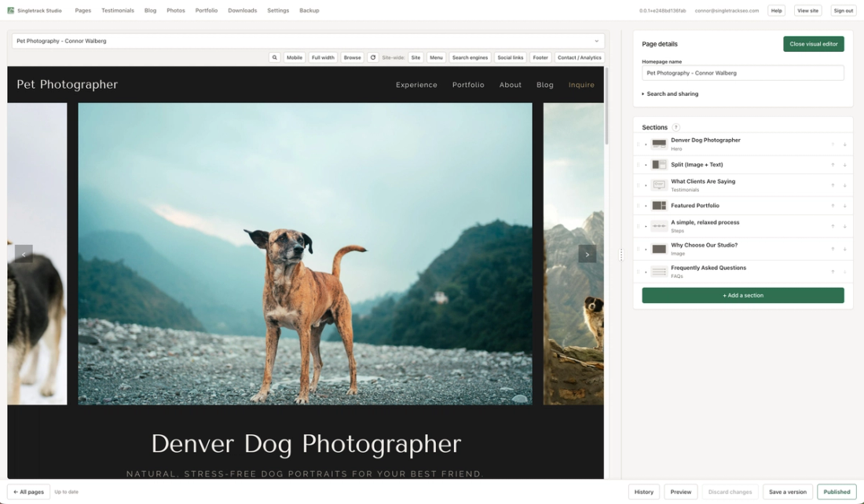Click the Add a section button
This screenshot has width=864, height=504.
click(743, 295)
